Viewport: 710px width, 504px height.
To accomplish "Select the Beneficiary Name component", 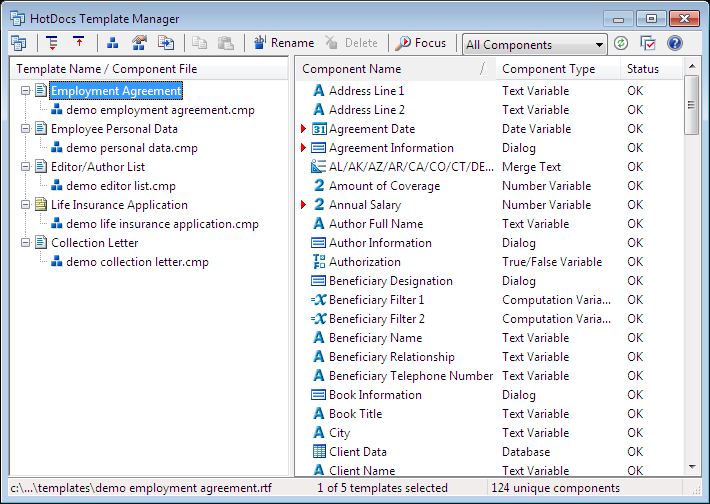I will (x=375, y=338).
